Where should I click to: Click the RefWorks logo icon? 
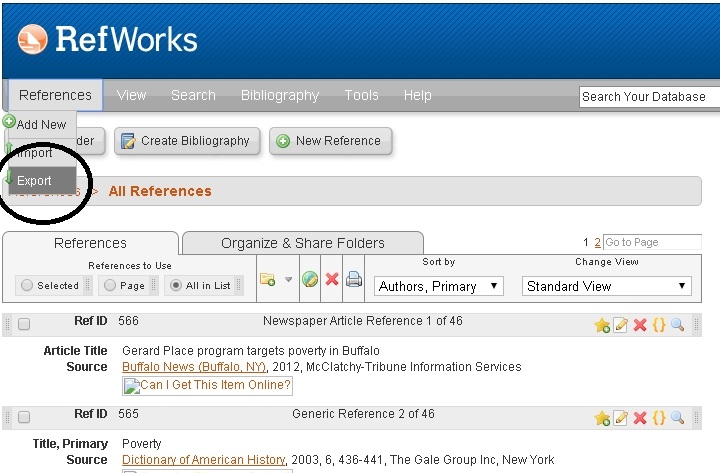click(x=33, y=39)
